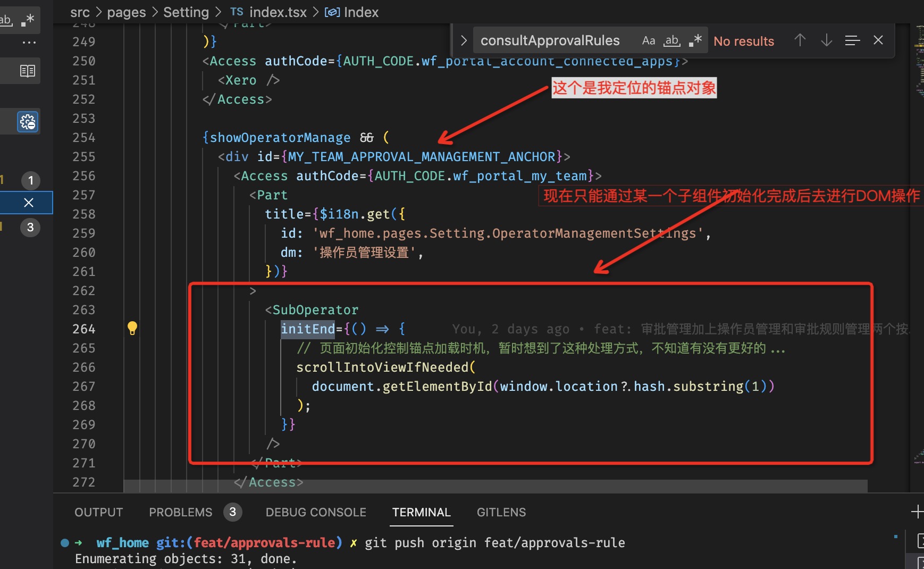
Task: Go to previous match arrow
Action: point(800,40)
